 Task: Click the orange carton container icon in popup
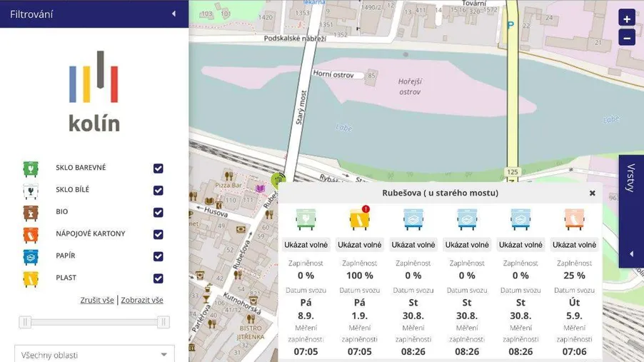click(574, 218)
